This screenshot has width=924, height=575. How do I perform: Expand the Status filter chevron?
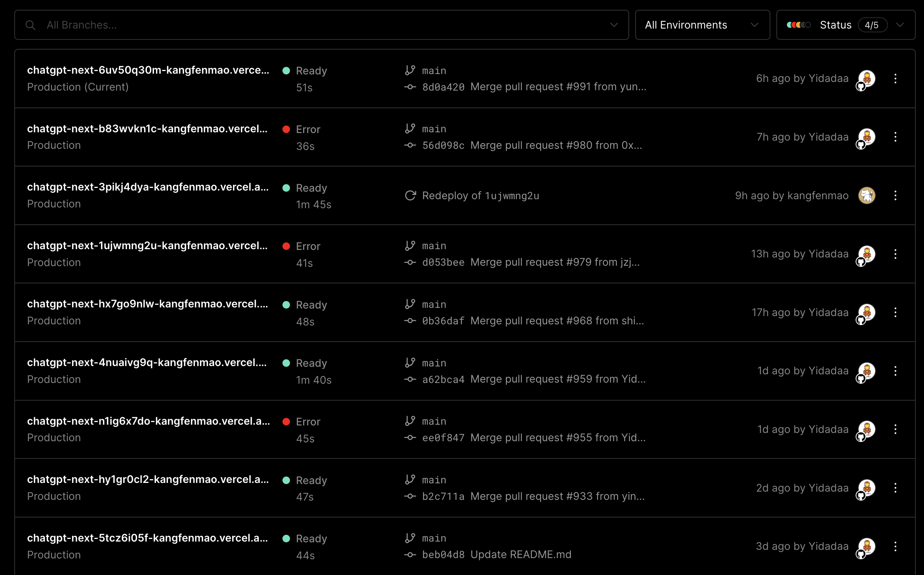coord(900,25)
